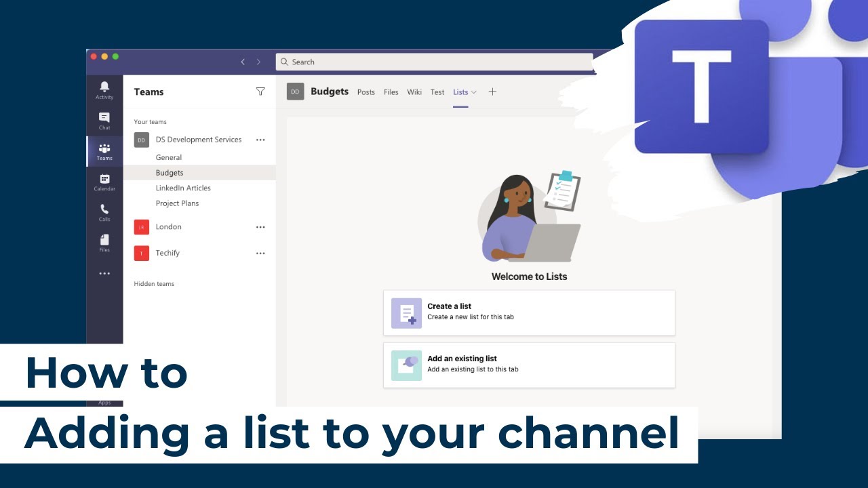The height and width of the screenshot is (488, 868).
Task: Switch to the Posts tab
Action: [x=366, y=92]
